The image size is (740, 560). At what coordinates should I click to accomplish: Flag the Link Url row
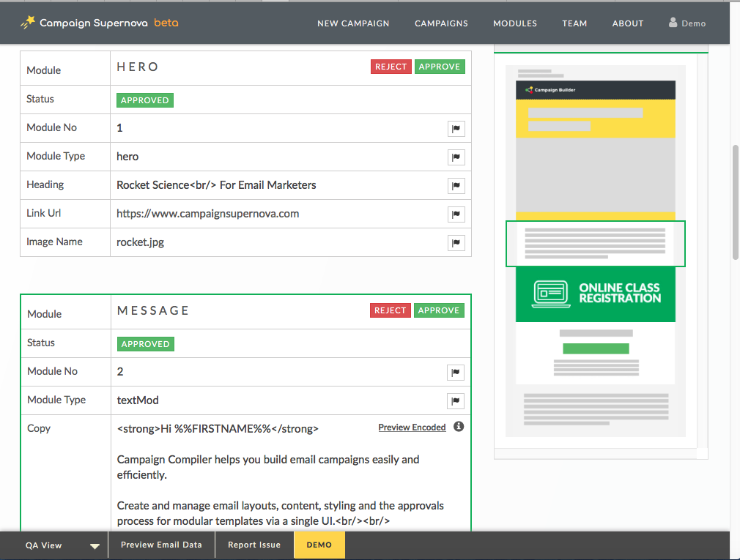click(x=456, y=214)
